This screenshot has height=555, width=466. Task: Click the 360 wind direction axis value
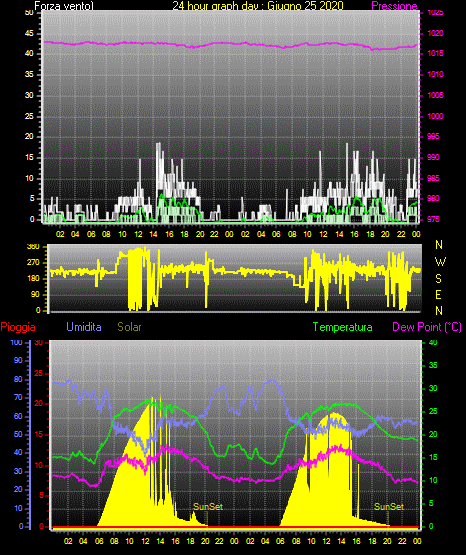[x=33, y=247]
